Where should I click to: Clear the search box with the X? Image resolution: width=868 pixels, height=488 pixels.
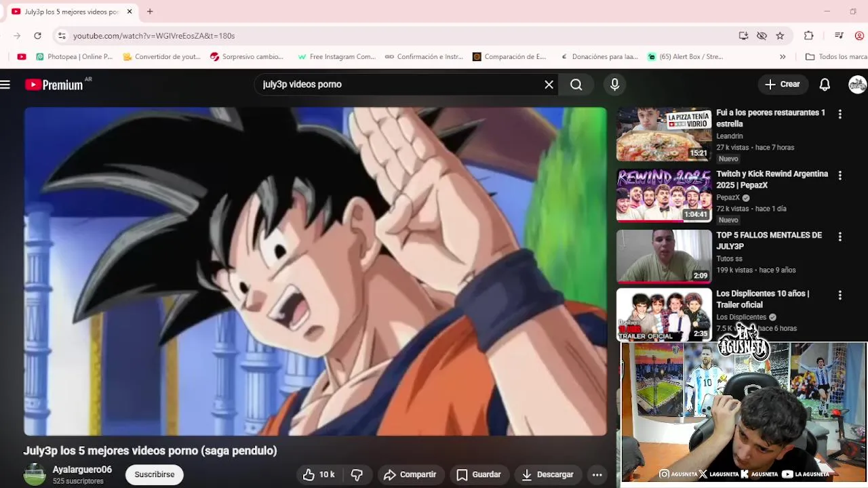coord(549,85)
